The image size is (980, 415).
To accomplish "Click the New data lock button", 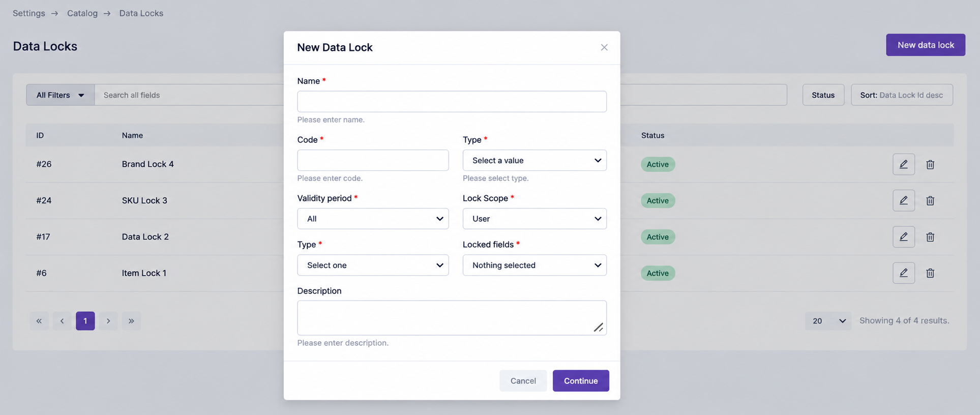I will click(926, 45).
